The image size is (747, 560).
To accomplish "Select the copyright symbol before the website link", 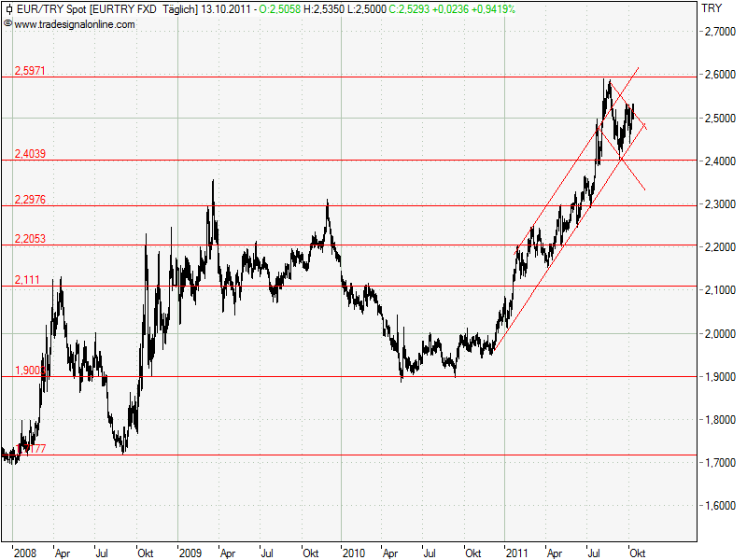I will tap(9, 23).
